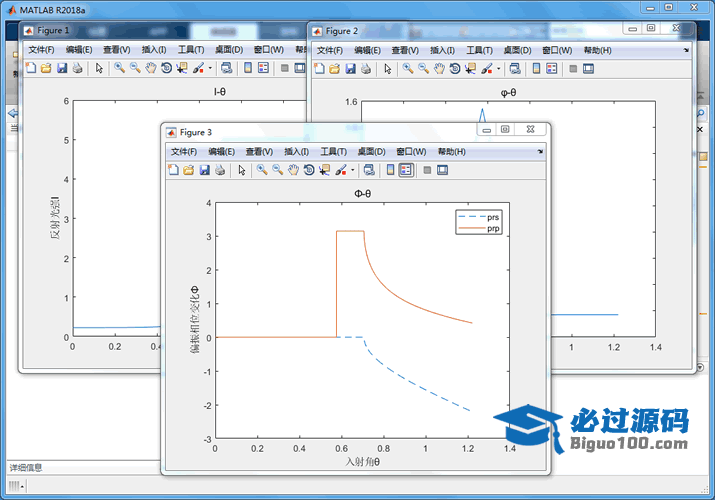Print Figure 2 with the printer icon

366,69
